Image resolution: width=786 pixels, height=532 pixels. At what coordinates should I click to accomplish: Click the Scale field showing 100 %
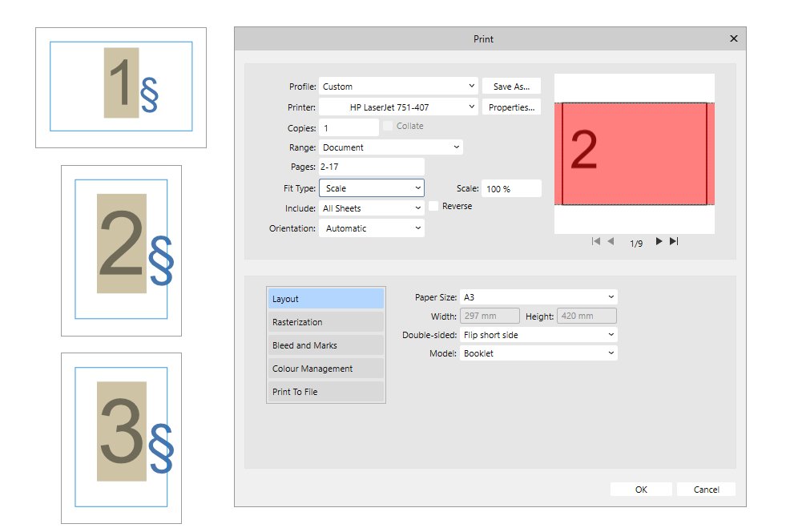(511, 188)
